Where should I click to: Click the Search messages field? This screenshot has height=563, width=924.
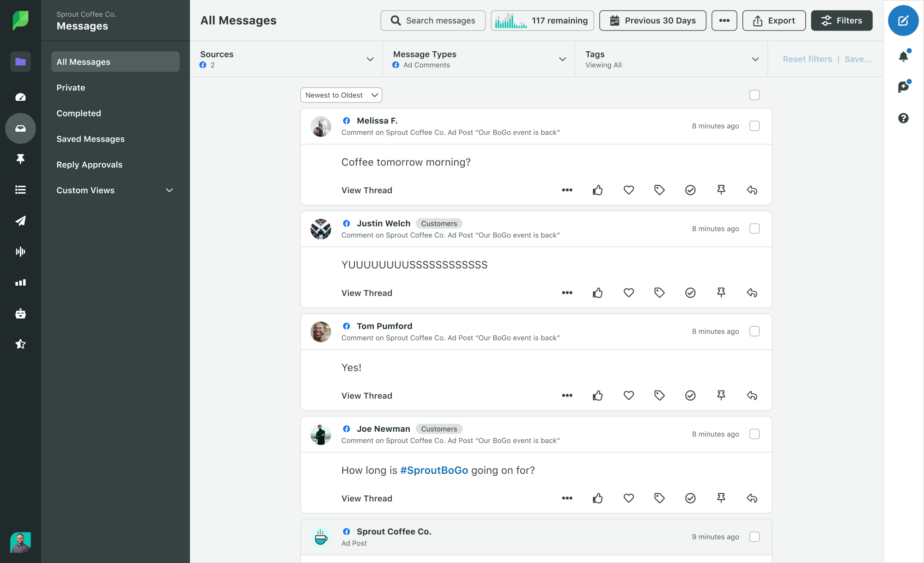(433, 20)
